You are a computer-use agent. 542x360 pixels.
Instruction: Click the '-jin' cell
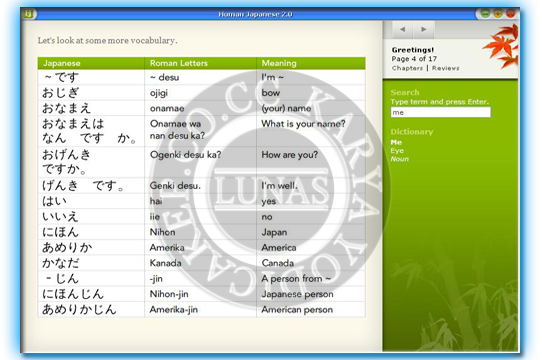click(200, 279)
